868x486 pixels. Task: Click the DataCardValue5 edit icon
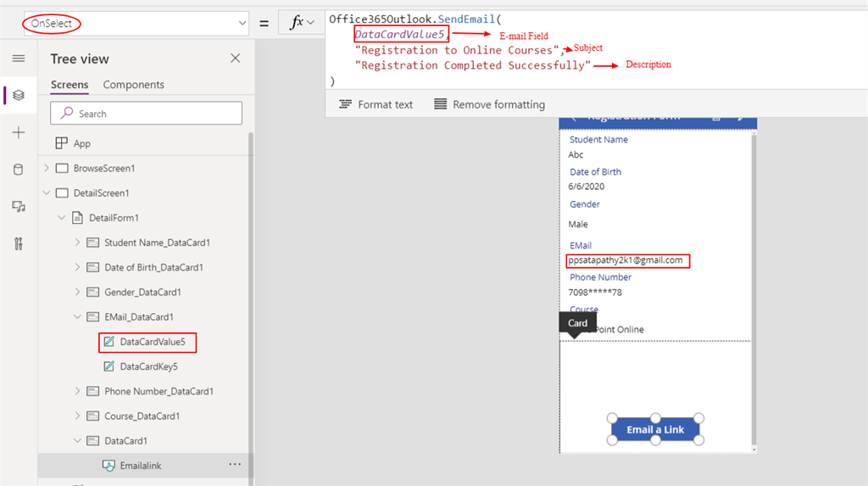tap(109, 341)
